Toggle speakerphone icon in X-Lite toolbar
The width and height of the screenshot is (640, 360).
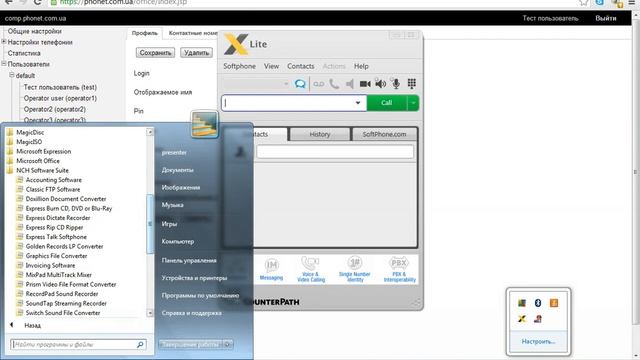click(x=349, y=84)
